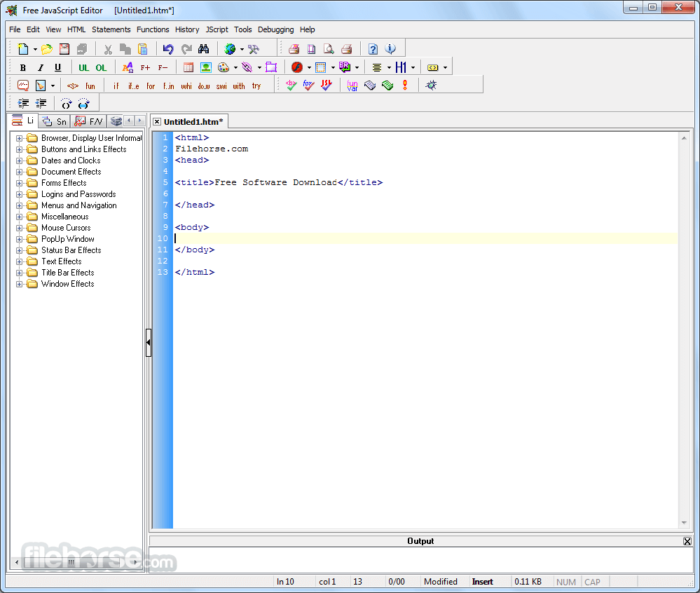The height and width of the screenshot is (593, 700).
Task: Insert an unordered list with UL icon
Action: coord(83,68)
